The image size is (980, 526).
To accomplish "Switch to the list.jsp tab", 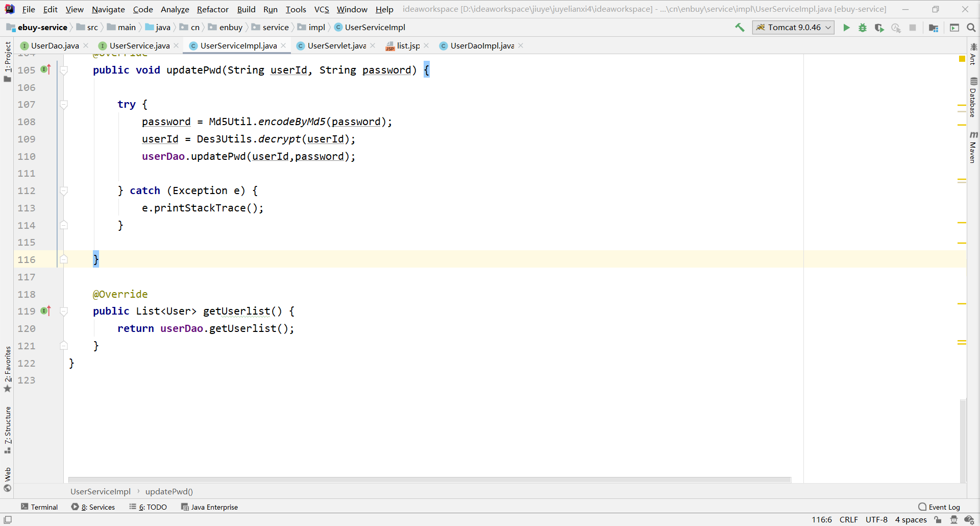I will click(x=408, y=46).
